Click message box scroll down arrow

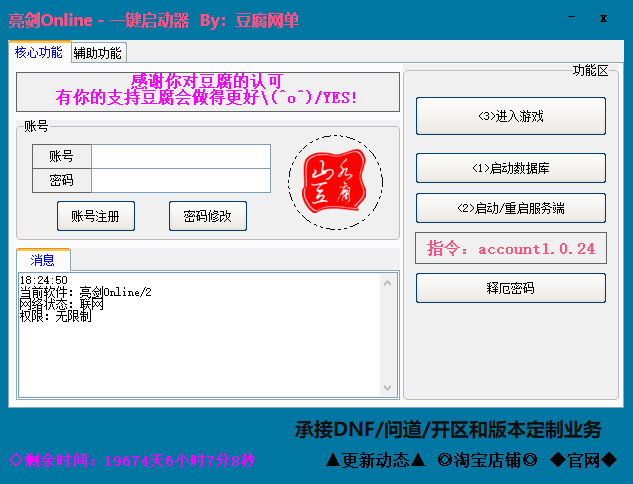388,388
